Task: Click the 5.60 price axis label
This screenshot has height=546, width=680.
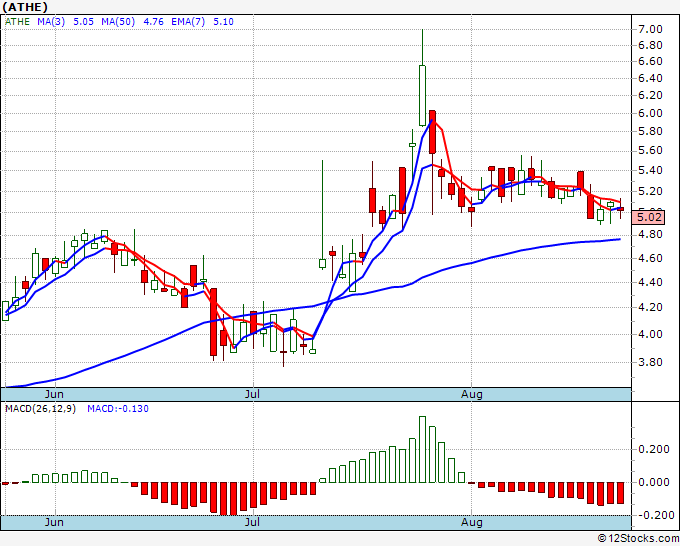Action: [650, 150]
